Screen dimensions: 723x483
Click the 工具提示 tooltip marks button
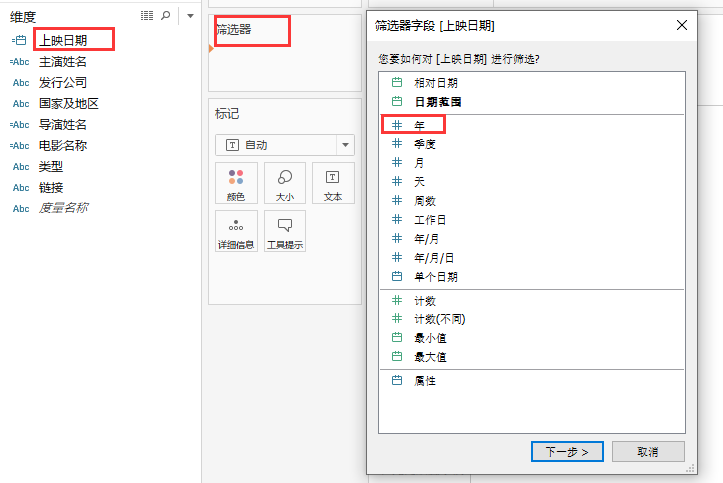tap(284, 231)
